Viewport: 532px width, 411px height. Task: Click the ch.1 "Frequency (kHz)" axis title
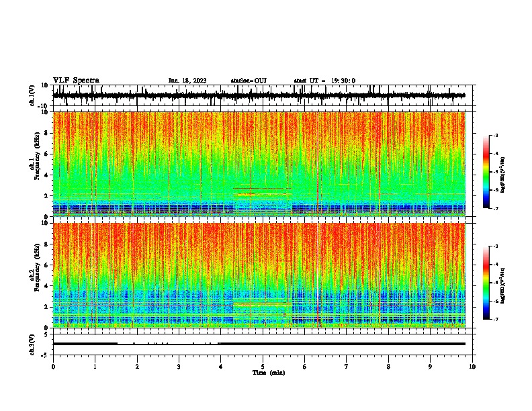click(x=37, y=156)
